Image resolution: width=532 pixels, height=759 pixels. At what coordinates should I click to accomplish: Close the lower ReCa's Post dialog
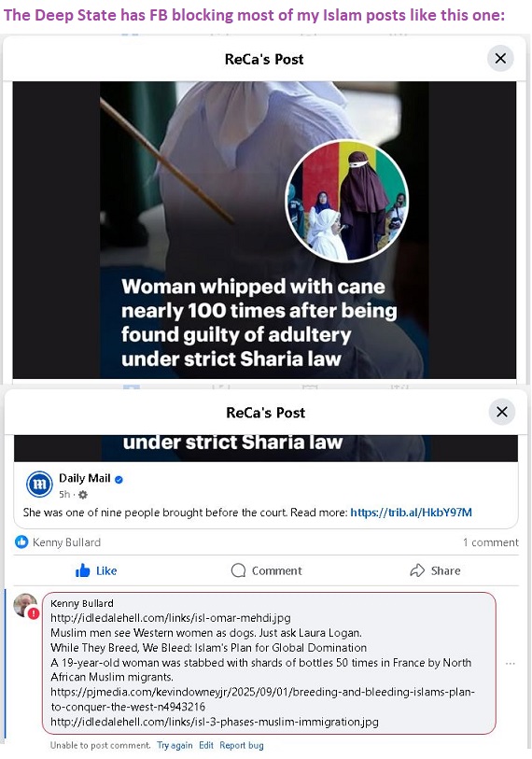coord(501,412)
